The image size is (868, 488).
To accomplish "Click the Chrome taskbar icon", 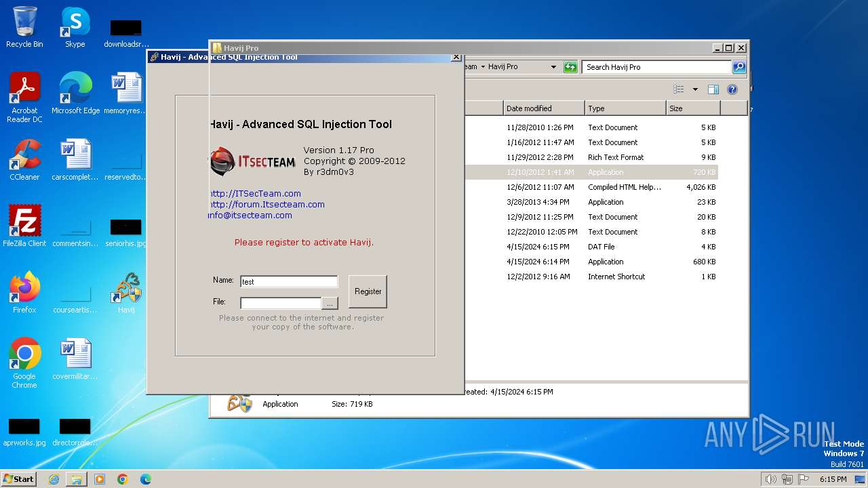I will (123, 479).
